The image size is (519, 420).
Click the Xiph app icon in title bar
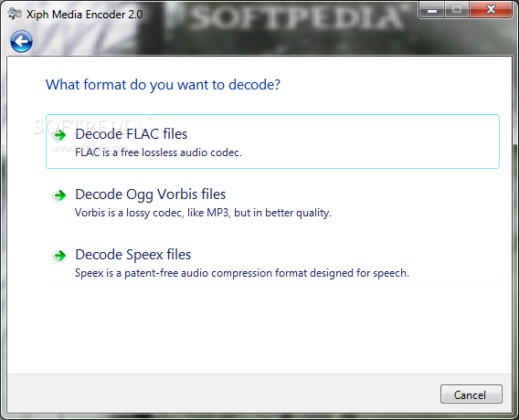15,14
